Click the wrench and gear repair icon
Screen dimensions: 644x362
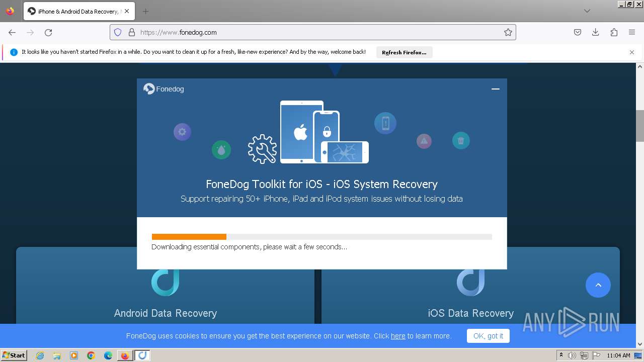(262, 149)
